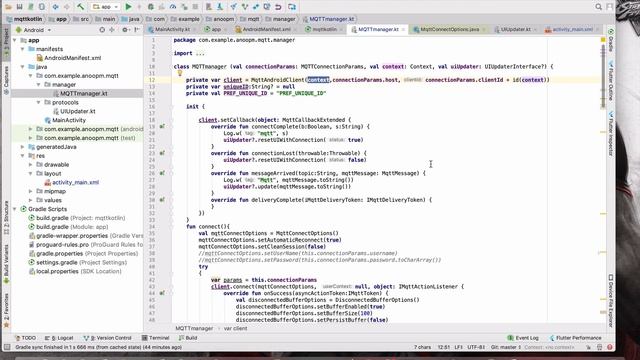Collapse the manifests folder
The image size is (640, 360).
23,49
